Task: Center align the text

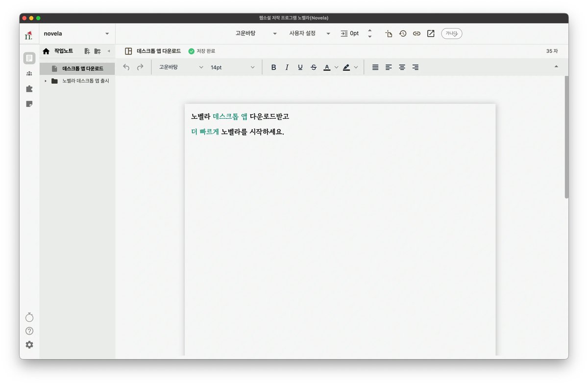Action: pyautogui.click(x=402, y=67)
